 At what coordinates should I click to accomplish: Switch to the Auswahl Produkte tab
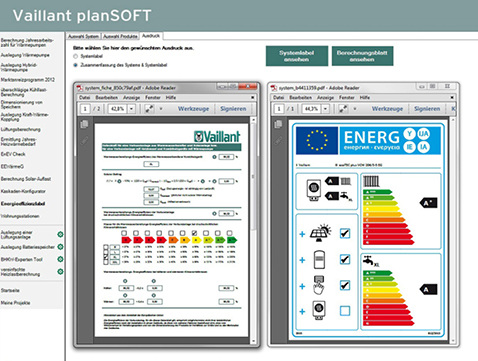pyautogui.click(x=120, y=36)
